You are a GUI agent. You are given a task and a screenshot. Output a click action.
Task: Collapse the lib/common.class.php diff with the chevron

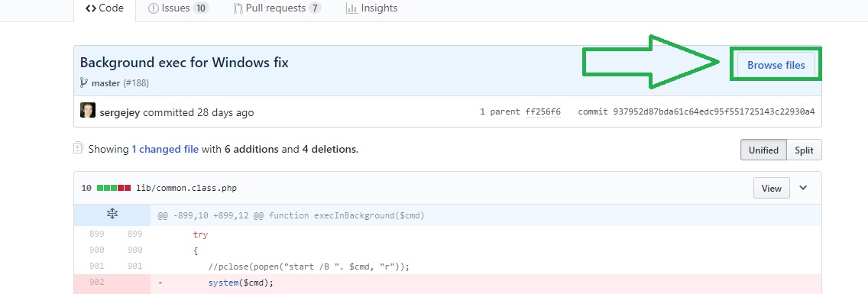(x=803, y=188)
